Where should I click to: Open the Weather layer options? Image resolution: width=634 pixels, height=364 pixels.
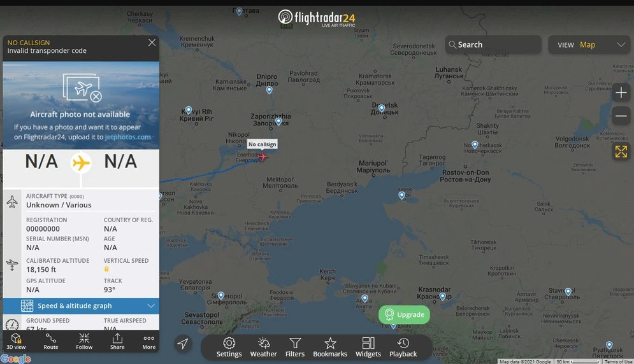coord(263,347)
